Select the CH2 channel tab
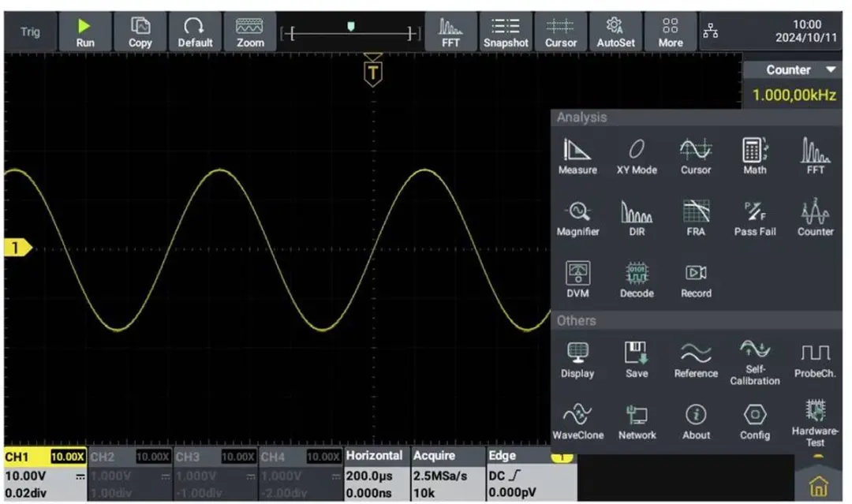Viewport: 852px width, 504px height. point(129,474)
